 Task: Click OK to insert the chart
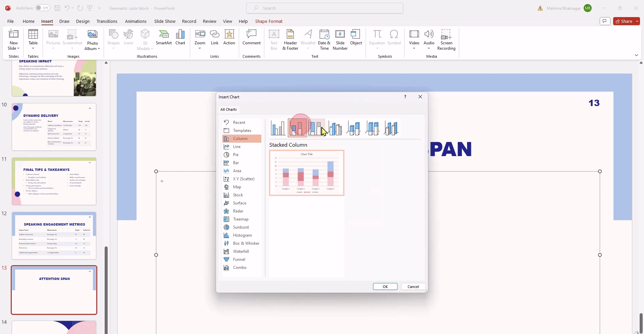[385, 287]
